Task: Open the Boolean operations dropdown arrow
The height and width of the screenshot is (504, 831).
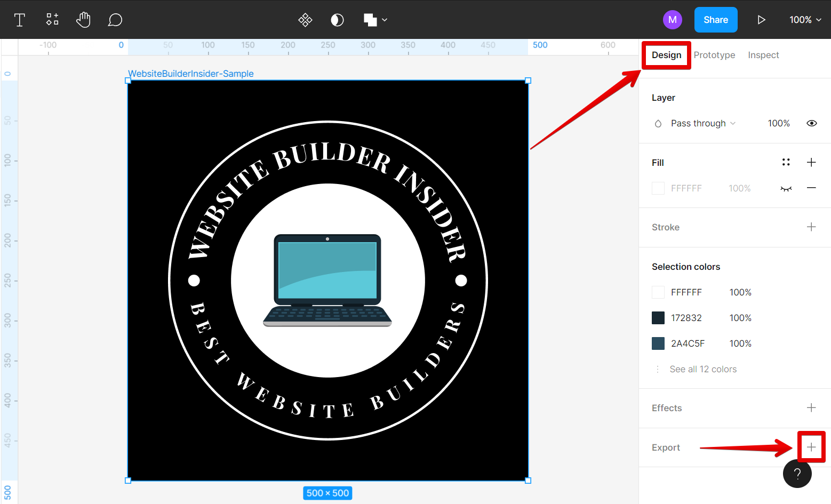Action: pos(385,20)
